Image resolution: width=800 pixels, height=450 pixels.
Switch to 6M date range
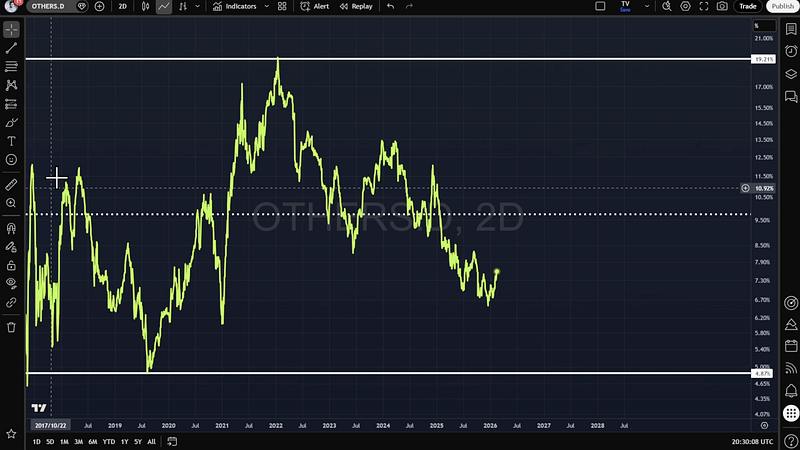click(93, 442)
